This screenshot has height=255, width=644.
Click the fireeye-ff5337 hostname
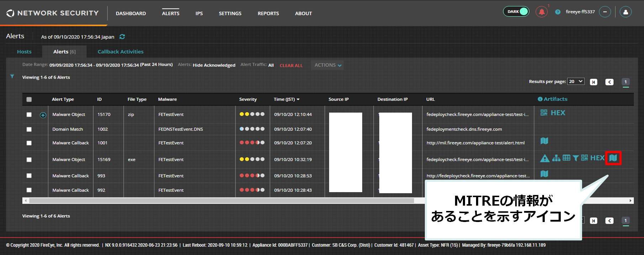(x=580, y=12)
